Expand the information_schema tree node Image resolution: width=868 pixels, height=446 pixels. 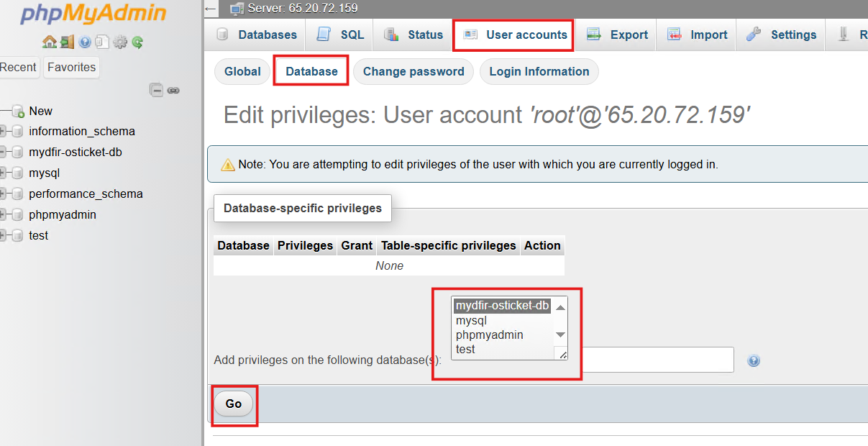pyautogui.click(x=3, y=132)
